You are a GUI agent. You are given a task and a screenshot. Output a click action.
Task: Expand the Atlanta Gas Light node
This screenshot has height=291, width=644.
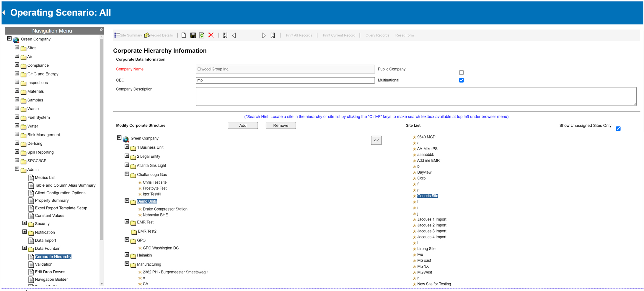pos(127,165)
